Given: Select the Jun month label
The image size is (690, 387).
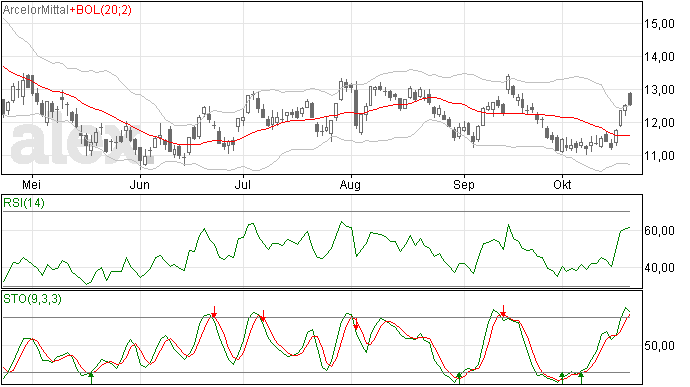Looking at the screenshot, I should click(139, 184).
